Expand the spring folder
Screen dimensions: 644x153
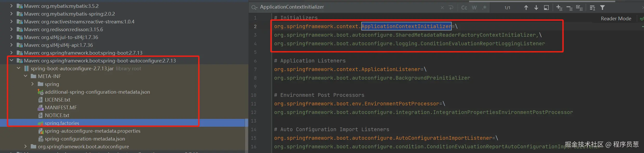32,84
